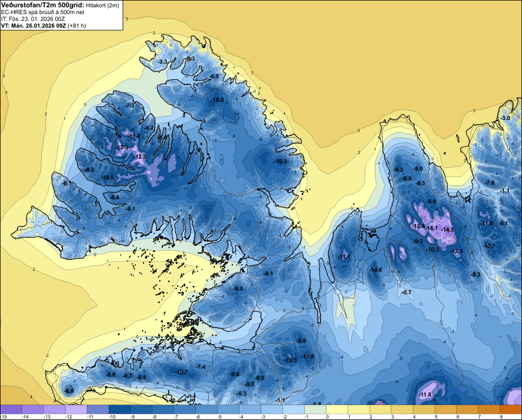Click the -6.5 temperature label

tap(214, 77)
